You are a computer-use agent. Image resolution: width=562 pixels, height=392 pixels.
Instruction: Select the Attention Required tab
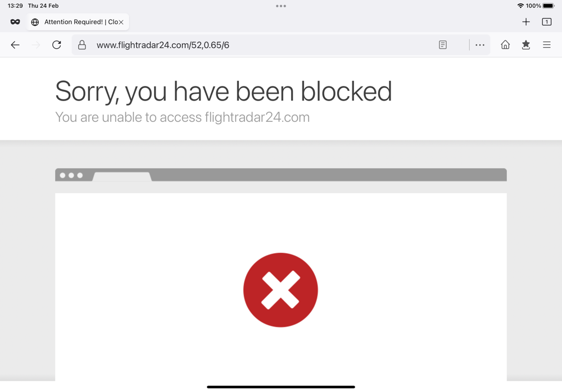(78, 22)
